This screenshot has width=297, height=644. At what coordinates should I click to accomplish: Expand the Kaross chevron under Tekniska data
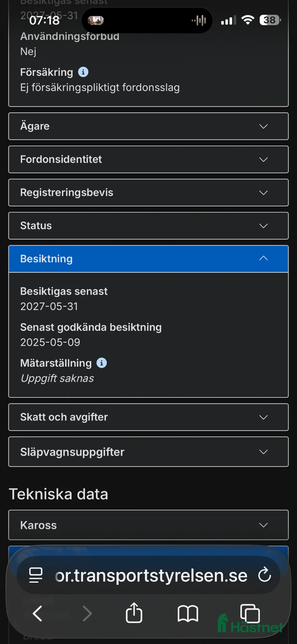pos(263,525)
